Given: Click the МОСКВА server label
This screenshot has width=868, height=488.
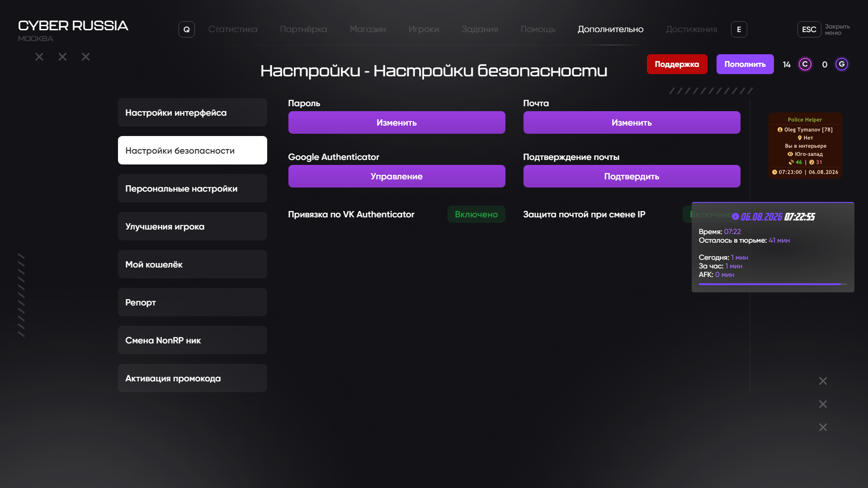Looking at the screenshot, I should click(x=36, y=39).
